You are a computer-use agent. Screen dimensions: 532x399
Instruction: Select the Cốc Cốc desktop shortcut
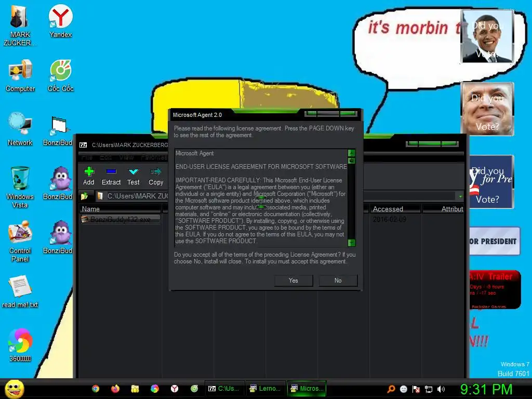tap(60, 76)
